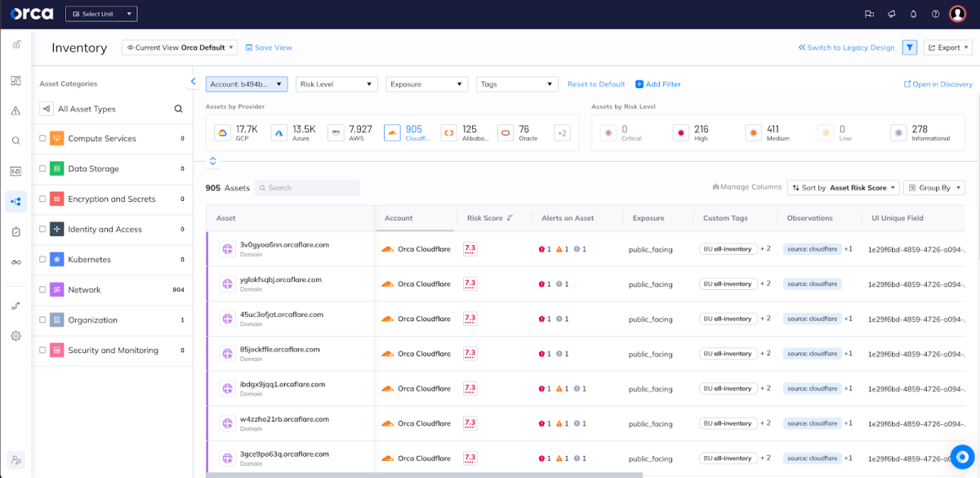Image resolution: width=980 pixels, height=478 pixels.
Task: Open Manage Columns
Action: click(x=747, y=188)
